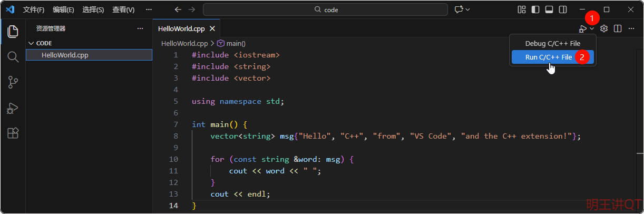Screen dimensions: 644x214
Task: Click the Run or Debug play icon
Action: click(x=583, y=28)
